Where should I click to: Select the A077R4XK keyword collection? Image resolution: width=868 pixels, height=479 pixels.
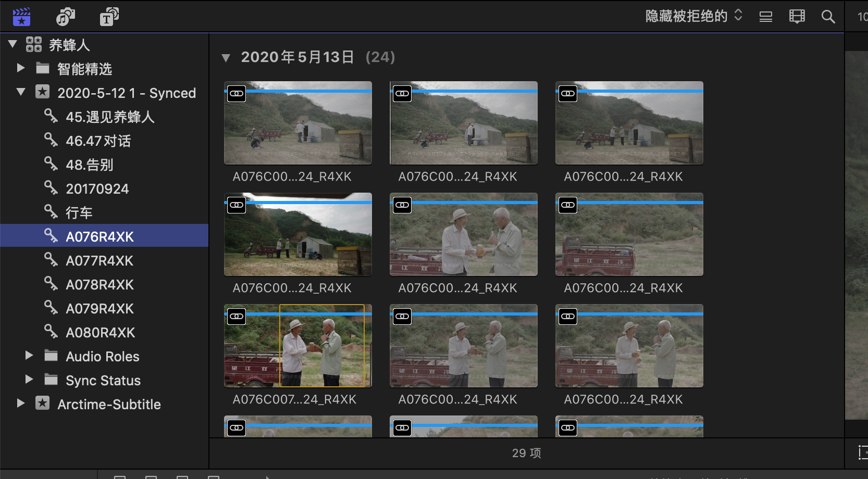[99, 261]
